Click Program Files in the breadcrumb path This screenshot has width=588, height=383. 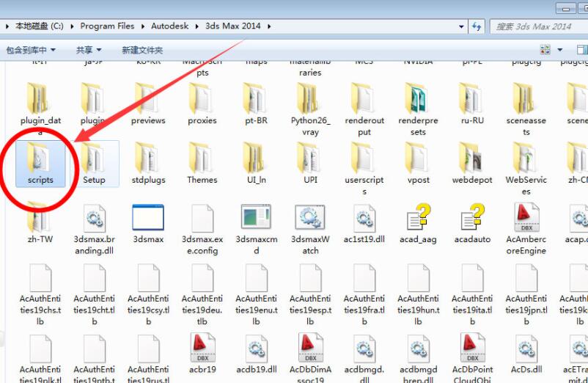tap(107, 26)
